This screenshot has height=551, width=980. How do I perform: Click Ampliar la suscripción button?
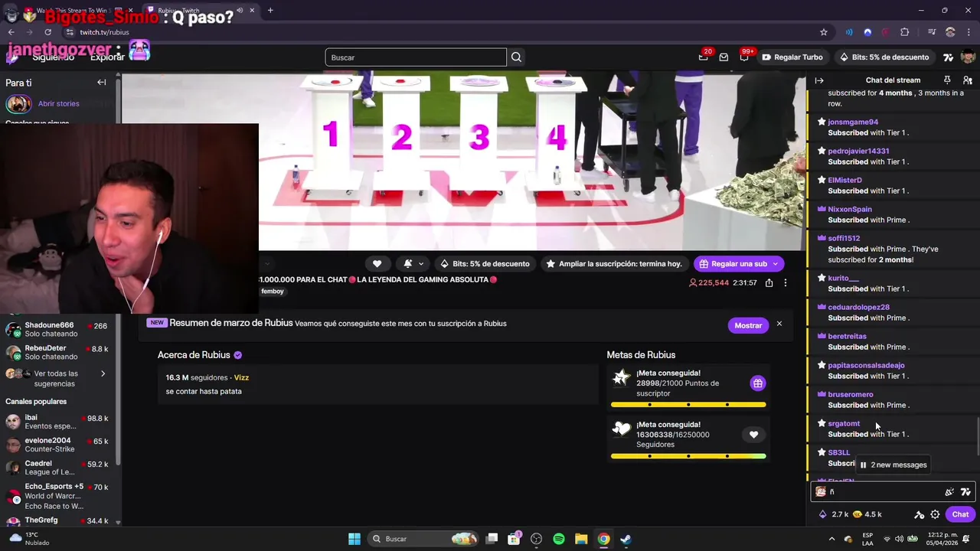click(613, 263)
